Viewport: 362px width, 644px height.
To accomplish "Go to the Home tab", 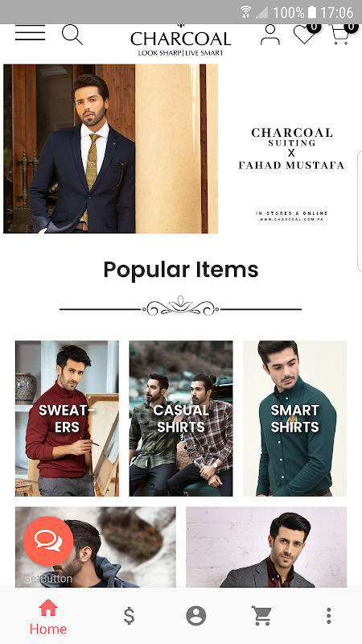I will coord(48,617).
